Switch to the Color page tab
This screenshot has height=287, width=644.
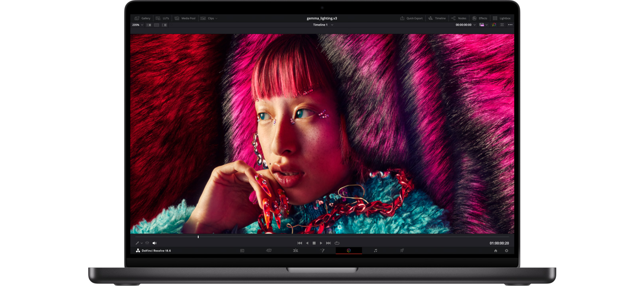click(349, 251)
